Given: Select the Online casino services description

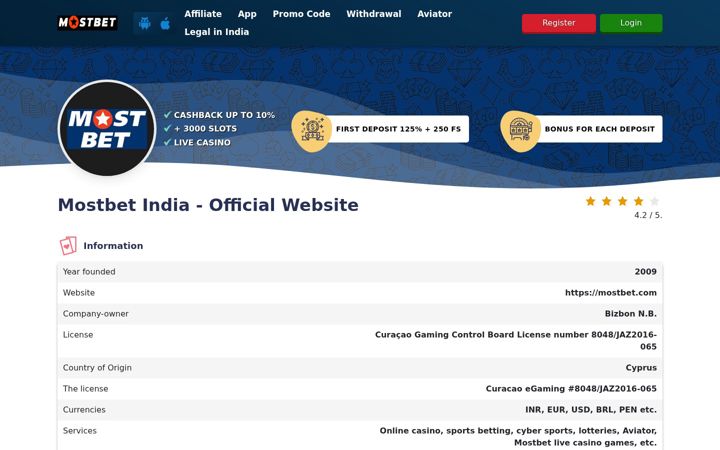Looking at the screenshot, I should point(518,437).
